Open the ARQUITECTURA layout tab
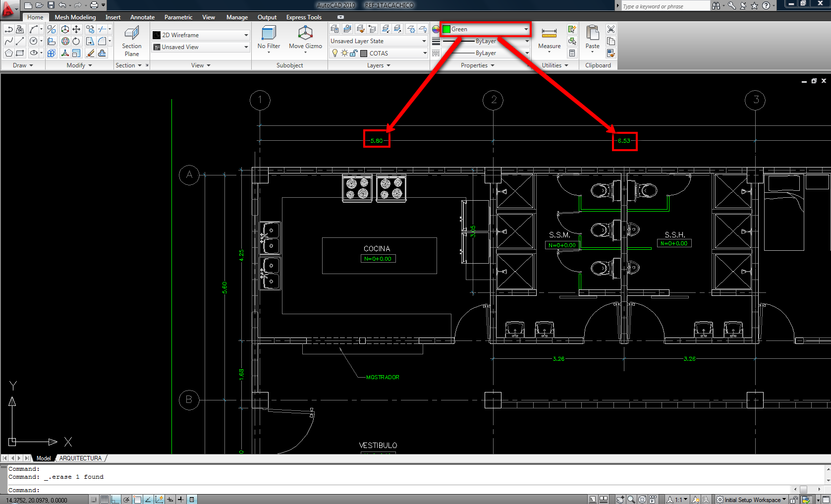The width and height of the screenshot is (831, 504). click(x=80, y=458)
